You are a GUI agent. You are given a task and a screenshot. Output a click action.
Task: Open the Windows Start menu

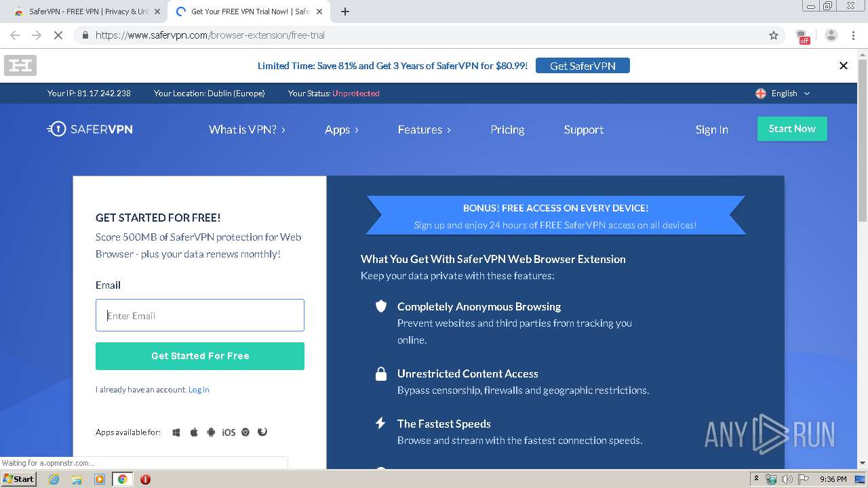click(x=18, y=479)
